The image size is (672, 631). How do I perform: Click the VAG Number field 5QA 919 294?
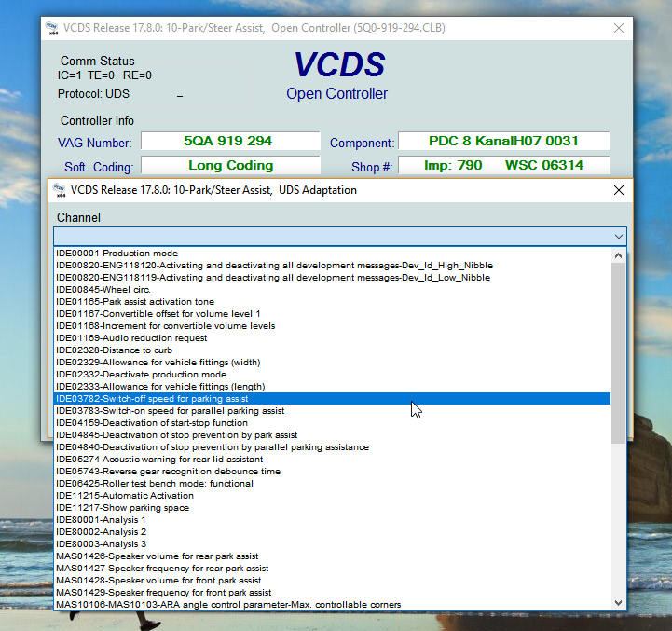pos(229,142)
